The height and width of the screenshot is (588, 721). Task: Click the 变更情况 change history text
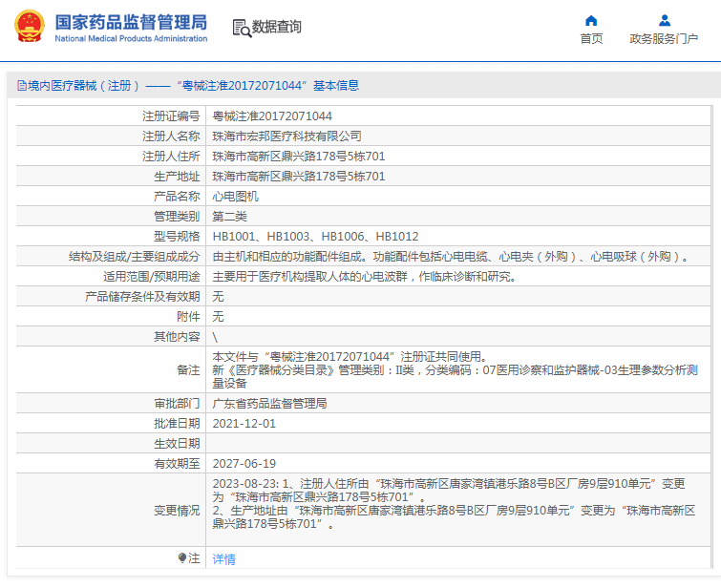(x=454, y=504)
